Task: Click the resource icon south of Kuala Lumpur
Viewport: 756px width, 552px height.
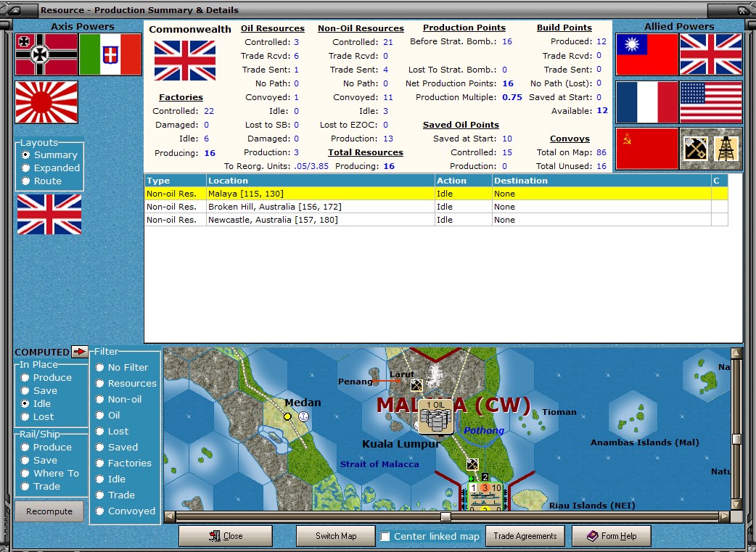Action: (472, 464)
